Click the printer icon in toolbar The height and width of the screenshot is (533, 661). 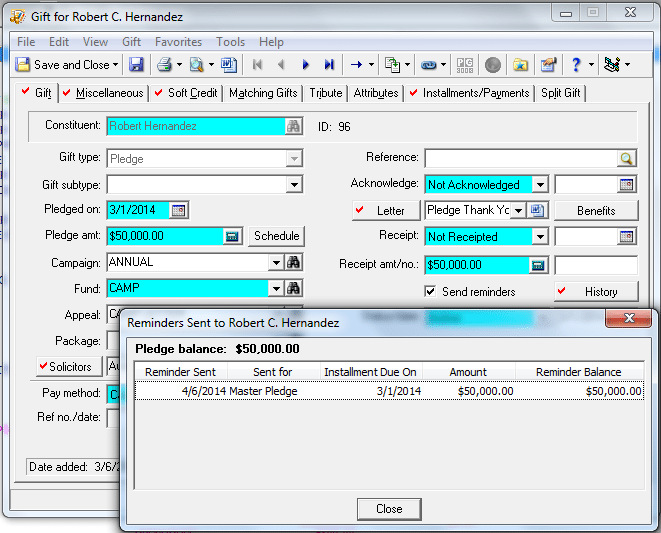point(164,65)
